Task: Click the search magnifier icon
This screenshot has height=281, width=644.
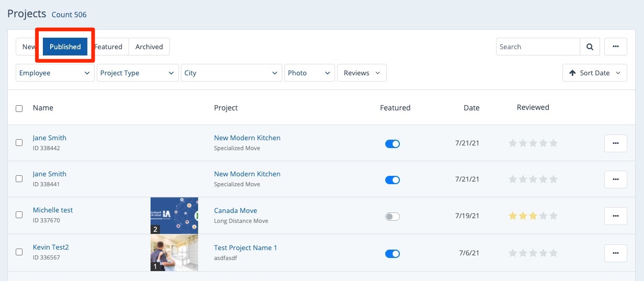Action: pos(589,47)
